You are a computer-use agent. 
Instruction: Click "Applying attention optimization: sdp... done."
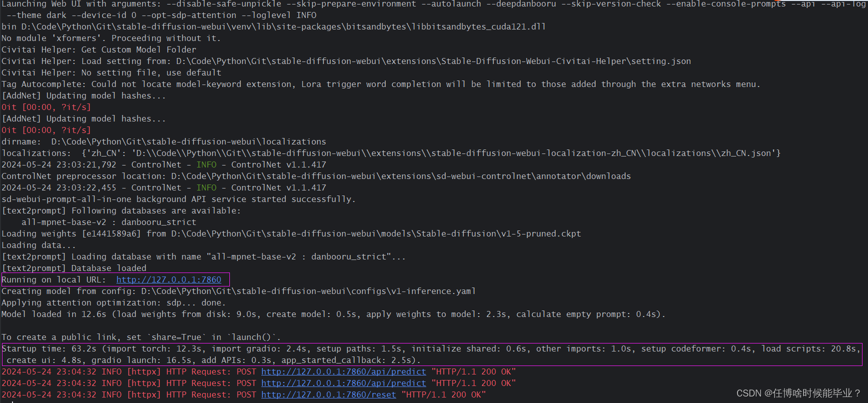113,302
